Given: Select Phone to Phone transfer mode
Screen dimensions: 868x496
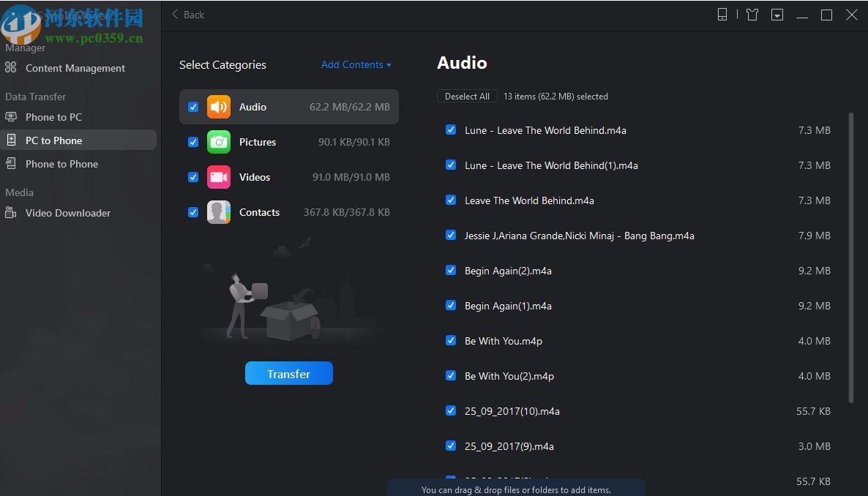Looking at the screenshot, I should pyautogui.click(x=61, y=163).
